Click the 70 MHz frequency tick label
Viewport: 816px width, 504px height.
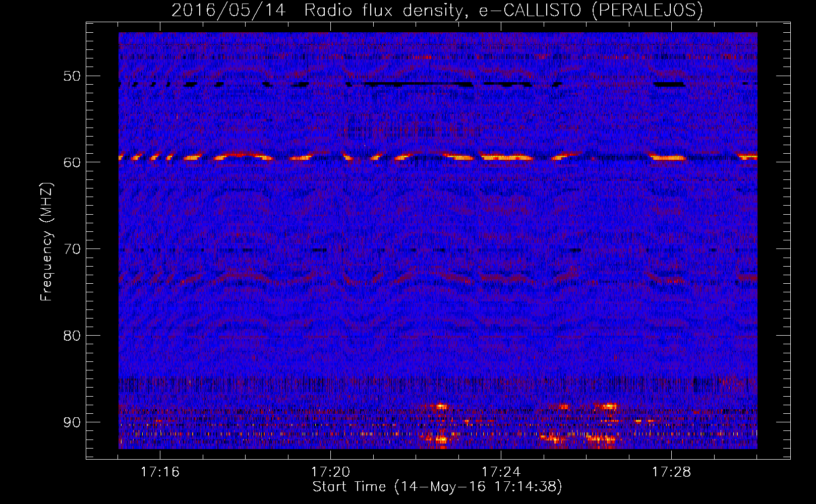72,249
